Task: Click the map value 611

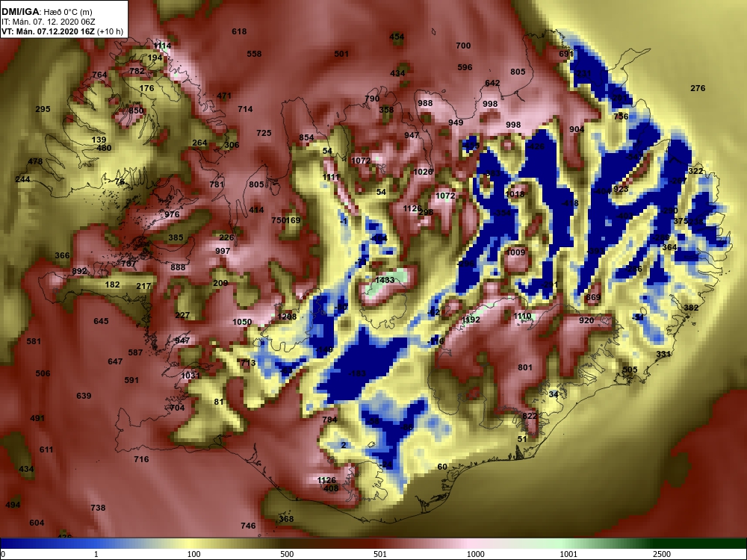Action: point(46,449)
